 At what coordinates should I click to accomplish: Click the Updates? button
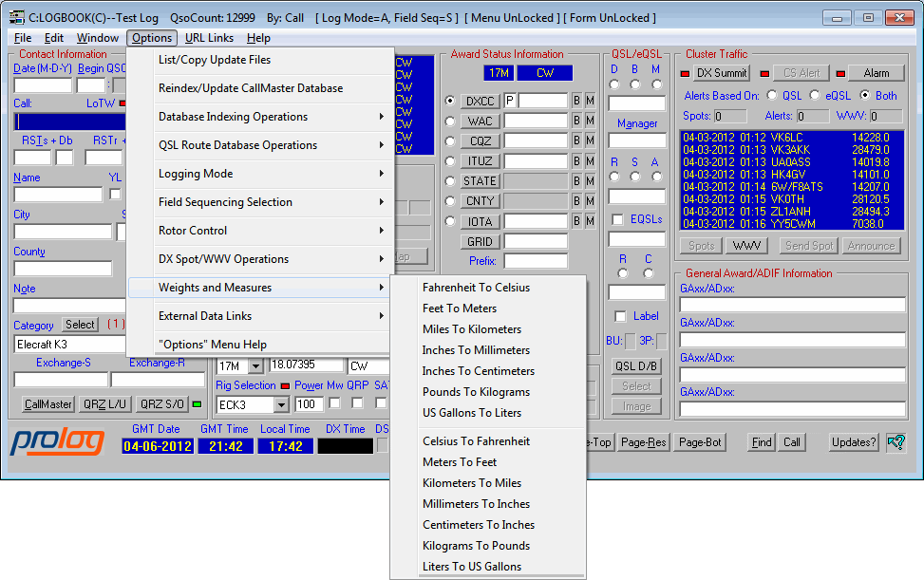(853, 442)
